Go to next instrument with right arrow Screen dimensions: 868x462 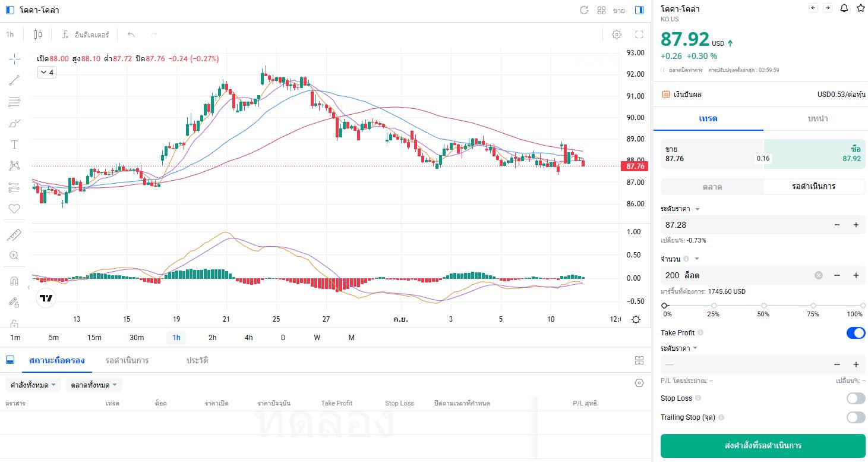click(x=827, y=8)
